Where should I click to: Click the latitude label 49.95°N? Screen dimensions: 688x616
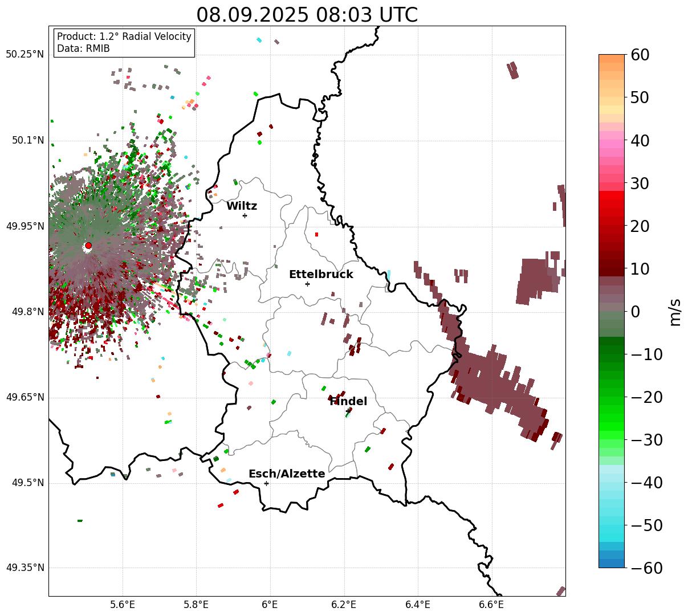tap(25, 226)
